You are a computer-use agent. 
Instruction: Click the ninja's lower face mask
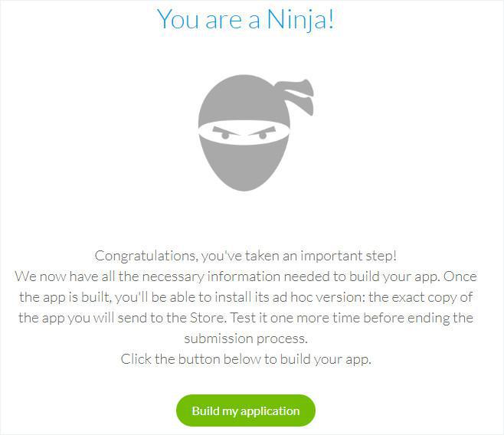244,164
